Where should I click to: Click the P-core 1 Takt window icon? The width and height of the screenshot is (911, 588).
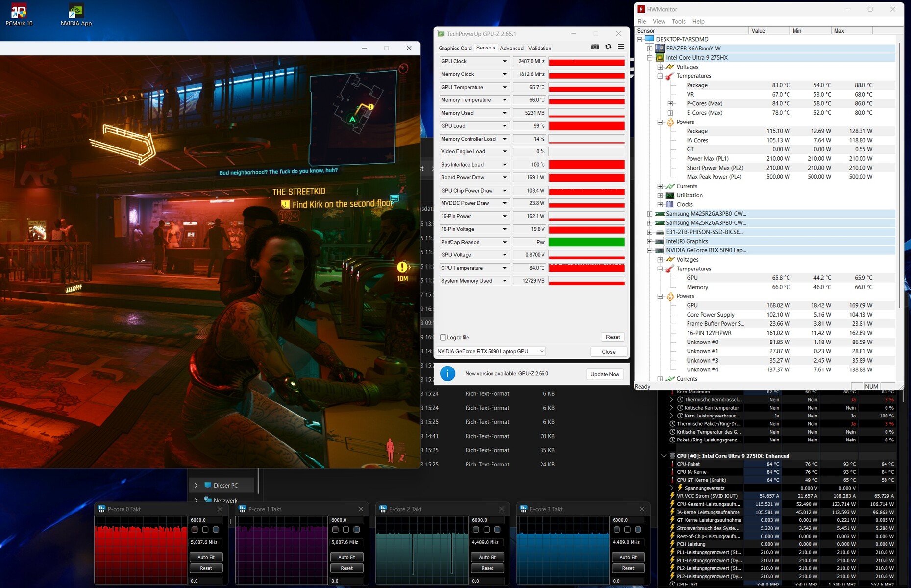242,509
